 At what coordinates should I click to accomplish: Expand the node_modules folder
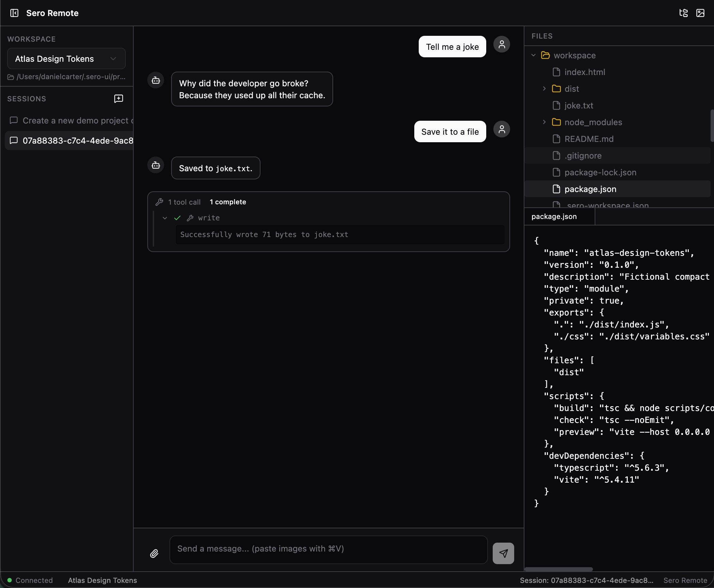[544, 122]
